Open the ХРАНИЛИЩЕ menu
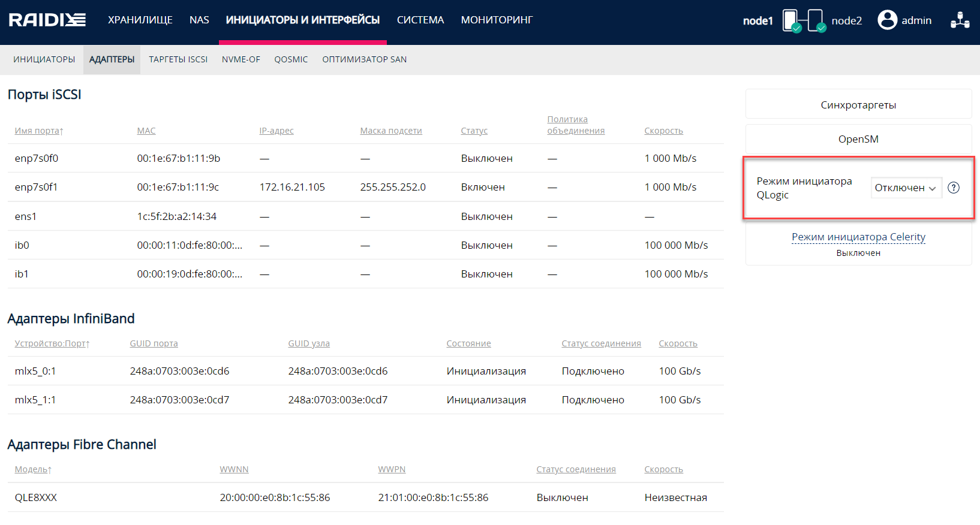 (140, 20)
